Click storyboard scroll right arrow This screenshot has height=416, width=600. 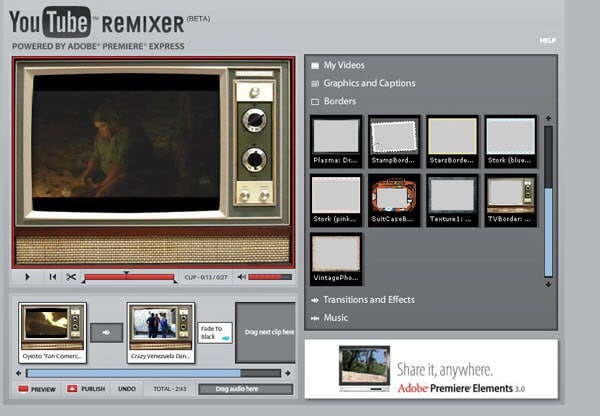pos(288,373)
